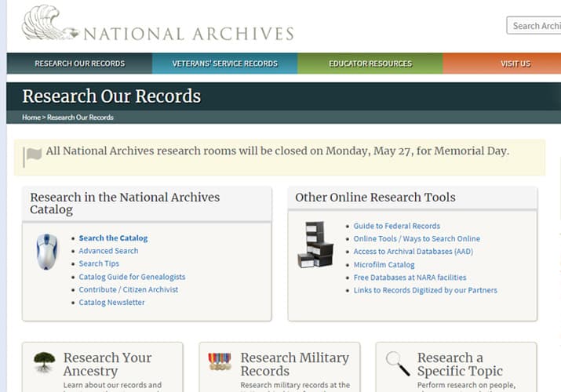The height and width of the screenshot is (392, 561).
Task: Click the computer mouse icon in Catalog box
Action: click(47, 252)
